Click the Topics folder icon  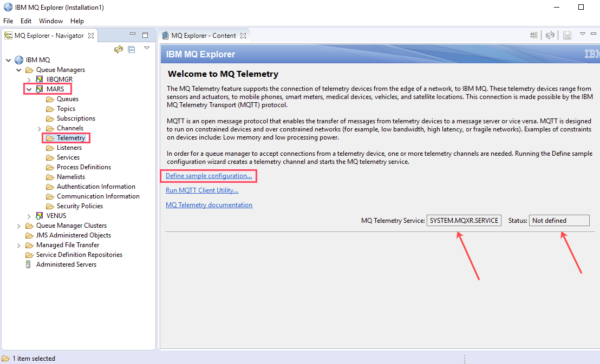[50, 109]
